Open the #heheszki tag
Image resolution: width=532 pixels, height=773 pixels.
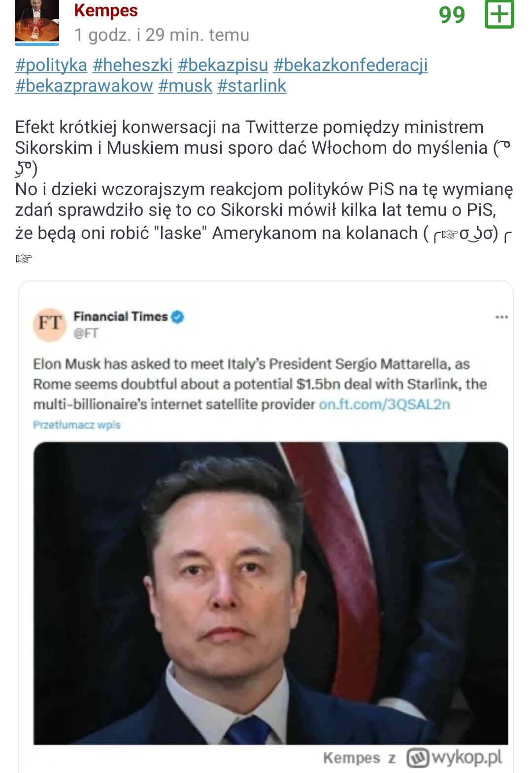coord(133,65)
